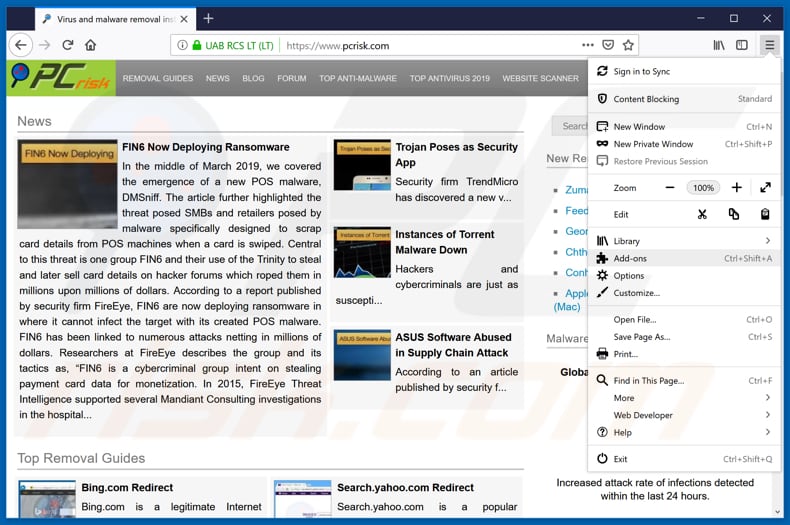The image size is (790, 525).
Task: Open a new tab with plus button
Action: click(208, 19)
